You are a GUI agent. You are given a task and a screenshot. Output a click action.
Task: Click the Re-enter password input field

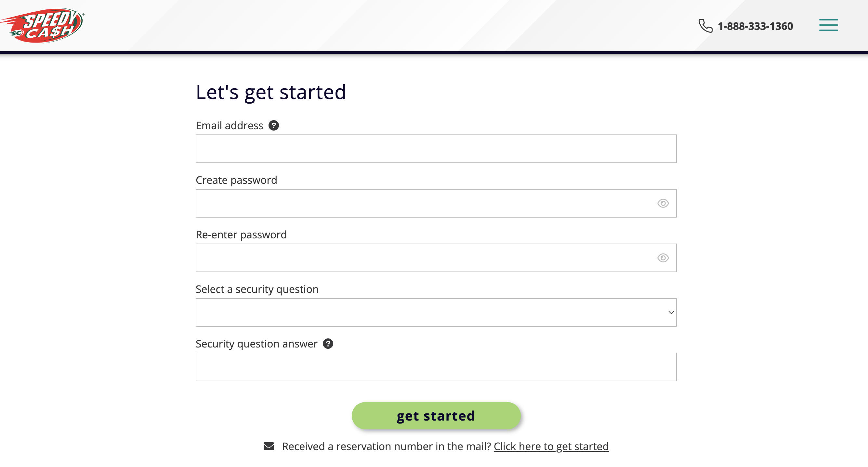(436, 258)
